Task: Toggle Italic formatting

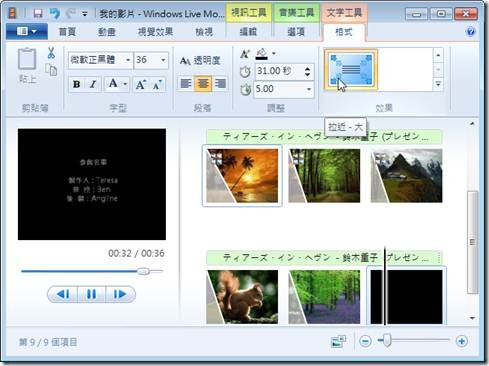Action: click(93, 84)
